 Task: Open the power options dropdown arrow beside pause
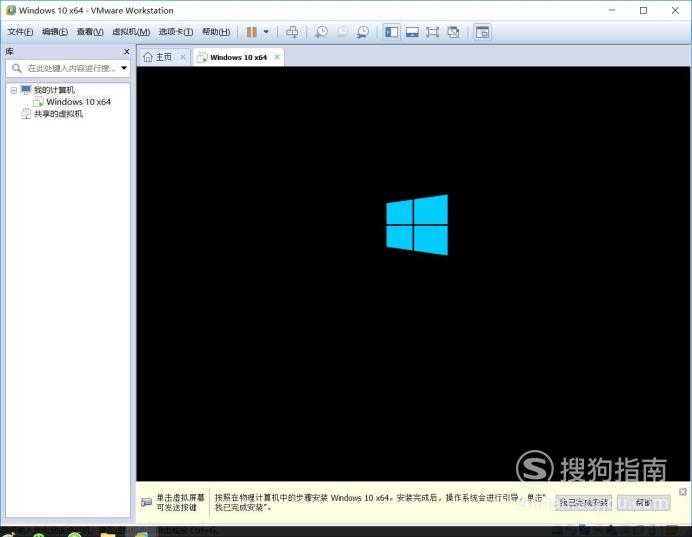pos(266,32)
